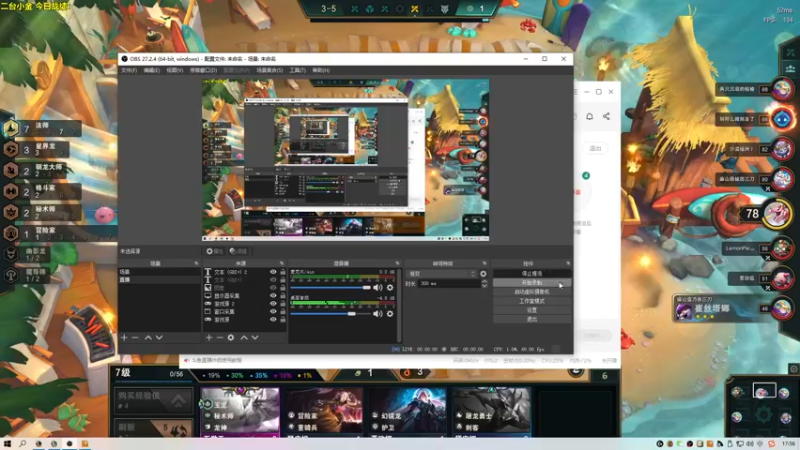Toggle the lock on the last 游戏源 source

click(x=283, y=319)
